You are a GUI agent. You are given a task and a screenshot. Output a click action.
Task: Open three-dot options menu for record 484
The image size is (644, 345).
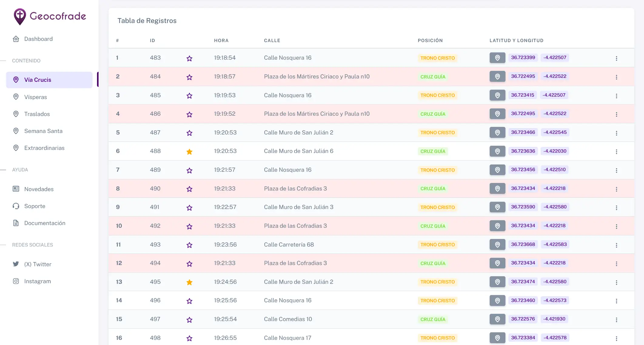[616, 77]
